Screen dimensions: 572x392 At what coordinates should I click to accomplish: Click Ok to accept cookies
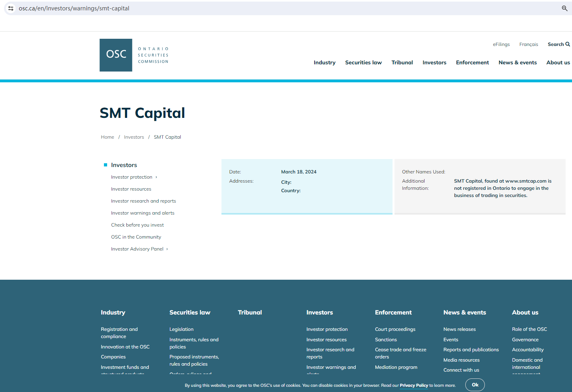474,385
